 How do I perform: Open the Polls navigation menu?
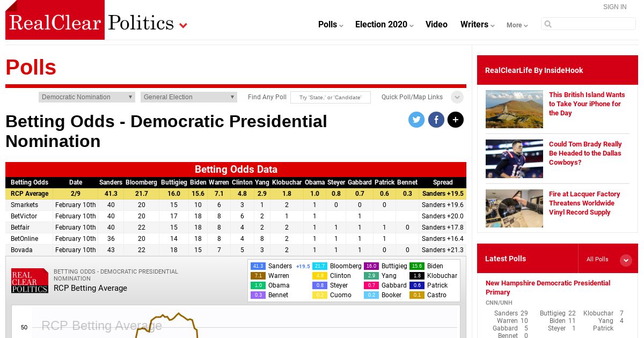pos(330,25)
